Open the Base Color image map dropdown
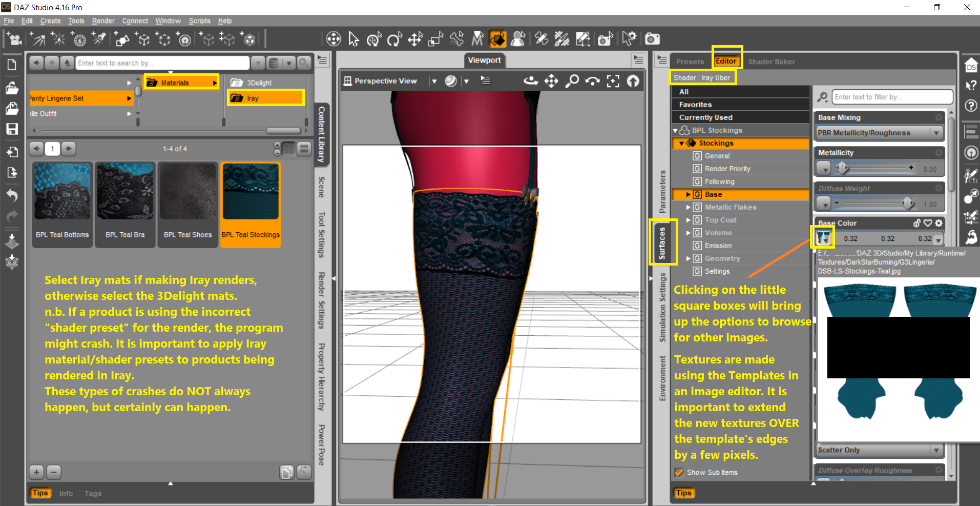Viewport: 980px width, 506px height. [823, 238]
